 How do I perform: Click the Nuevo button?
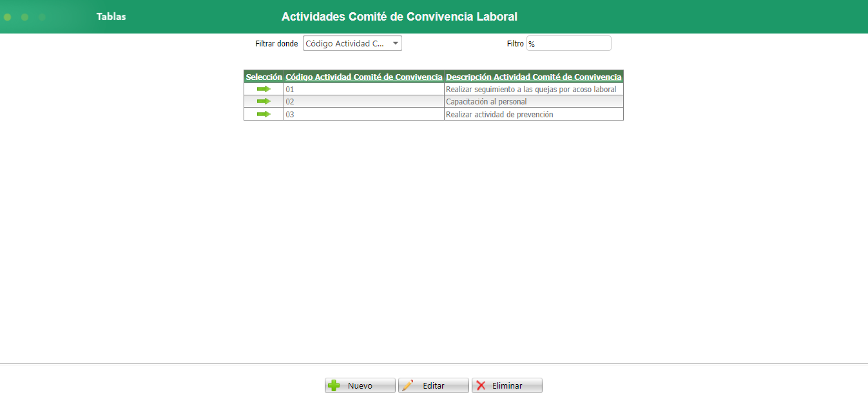(x=360, y=385)
